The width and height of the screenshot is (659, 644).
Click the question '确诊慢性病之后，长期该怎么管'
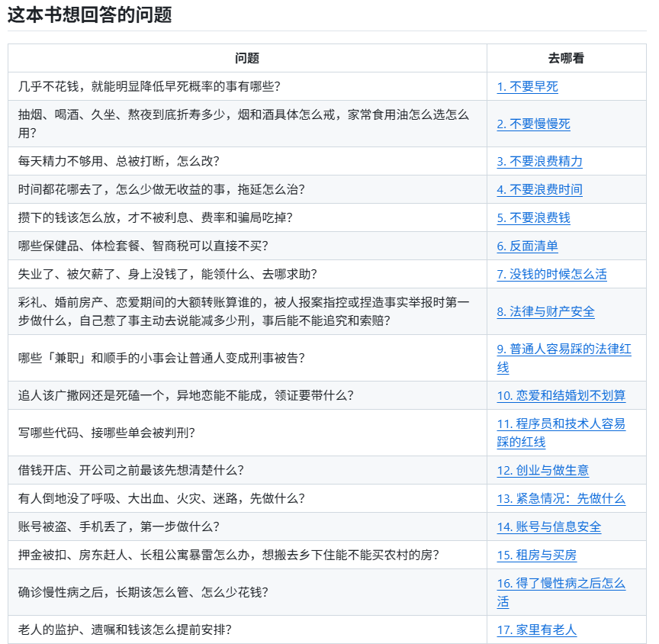pyautogui.click(x=143, y=592)
